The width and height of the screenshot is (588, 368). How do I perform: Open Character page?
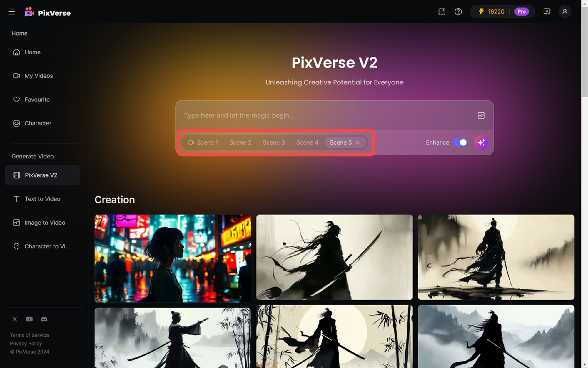pyautogui.click(x=42, y=123)
